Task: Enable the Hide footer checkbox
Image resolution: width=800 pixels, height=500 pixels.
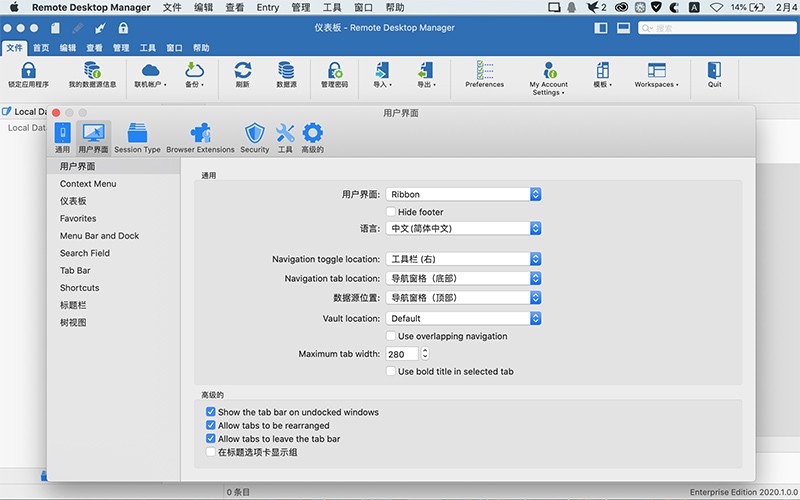Action: click(391, 211)
